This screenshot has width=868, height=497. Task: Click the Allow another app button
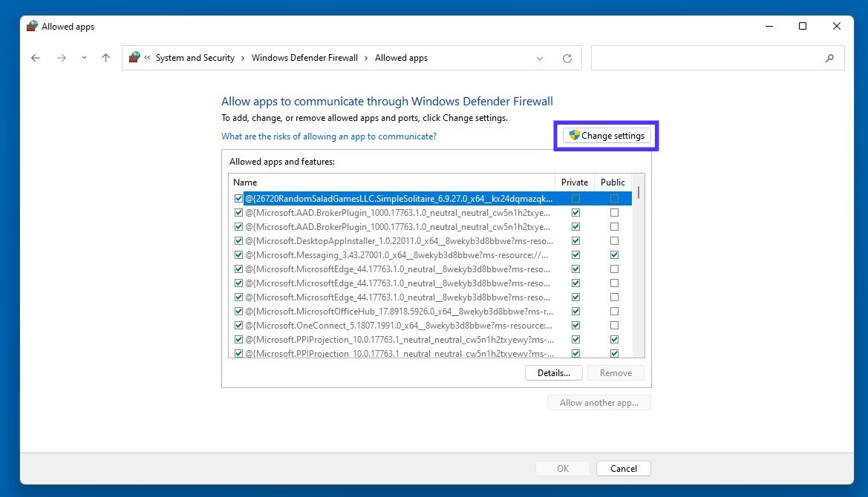(x=598, y=402)
